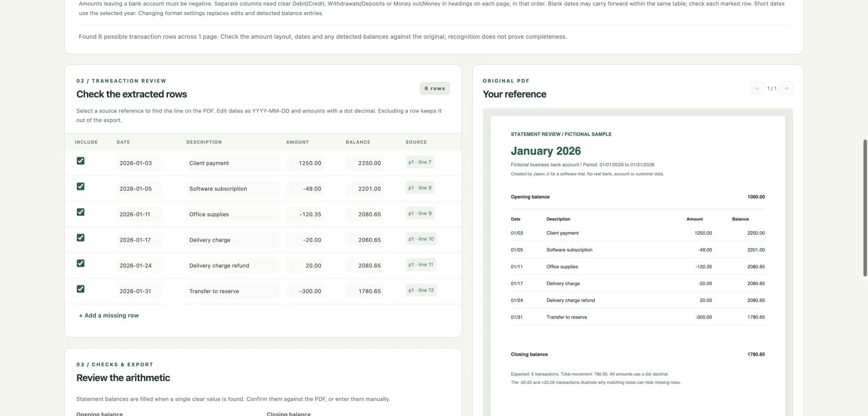Click the Closing balance 1780.65 value in PDF
Screen dimensions: 868x416
[x=756, y=355]
